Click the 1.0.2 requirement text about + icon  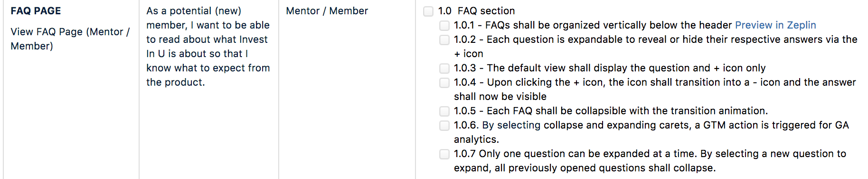pos(656,47)
